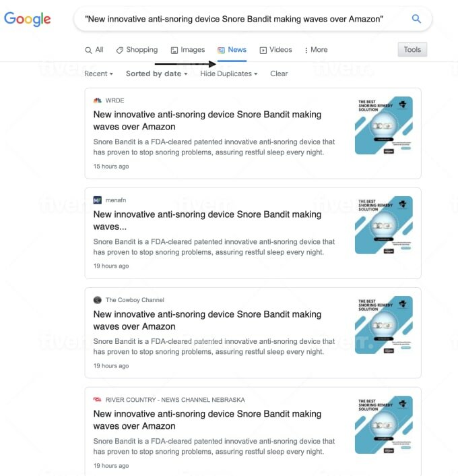
Task: Click the River Country Nebraska source icon
Action: point(98,400)
